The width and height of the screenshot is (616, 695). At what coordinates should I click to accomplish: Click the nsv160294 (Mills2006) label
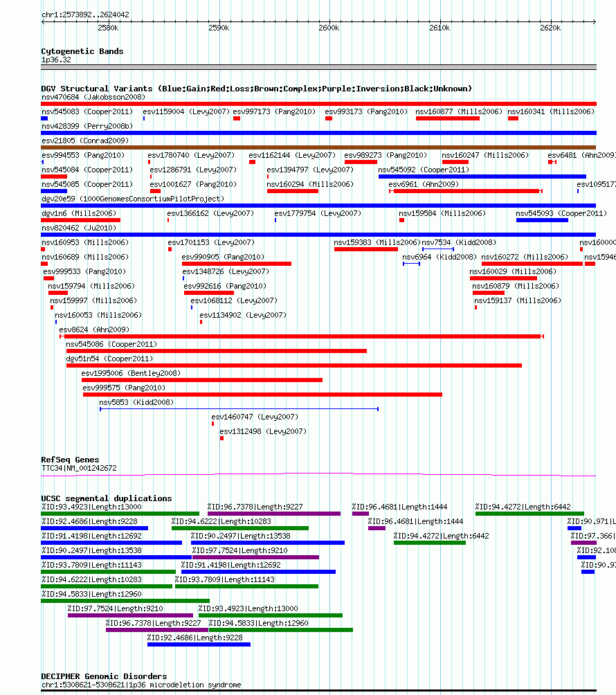[310, 184]
